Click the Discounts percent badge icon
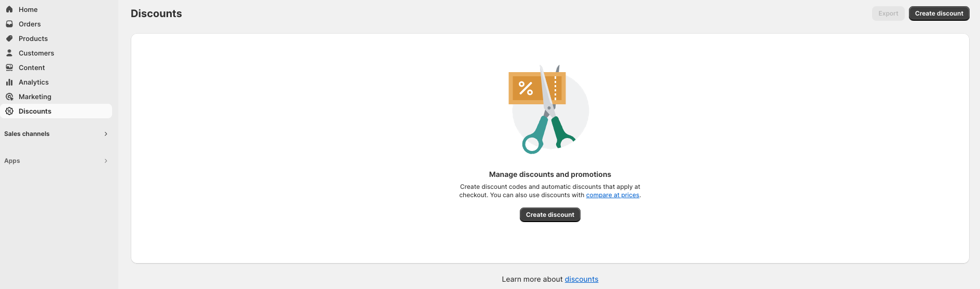Image resolution: width=980 pixels, height=289 pixels. click(9, 111)
